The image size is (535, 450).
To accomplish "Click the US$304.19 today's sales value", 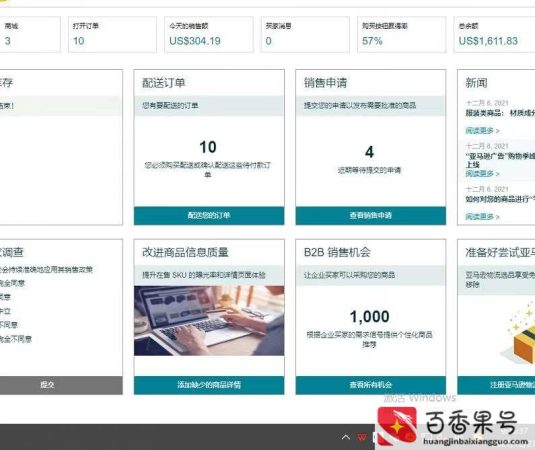I will click(195, 41).
